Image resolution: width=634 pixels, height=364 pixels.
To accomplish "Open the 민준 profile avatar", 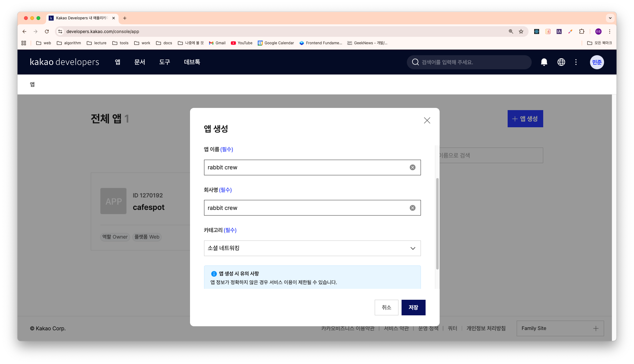I will 597,62.
